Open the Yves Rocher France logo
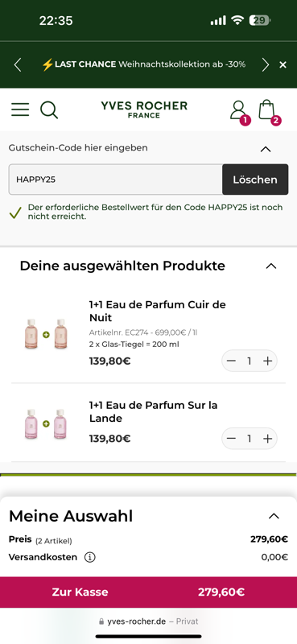This screenshot has width=297, height=644. click(144, 109)
